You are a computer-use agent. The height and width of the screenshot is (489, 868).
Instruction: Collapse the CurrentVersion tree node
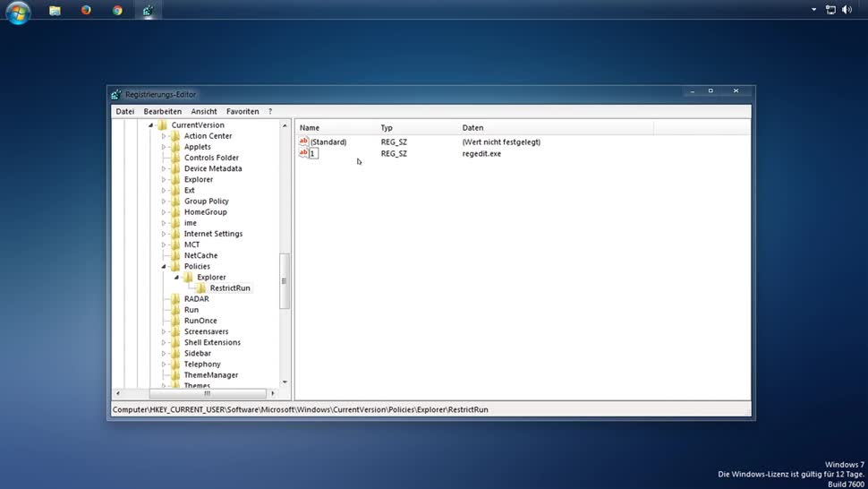tap(150, 125)
